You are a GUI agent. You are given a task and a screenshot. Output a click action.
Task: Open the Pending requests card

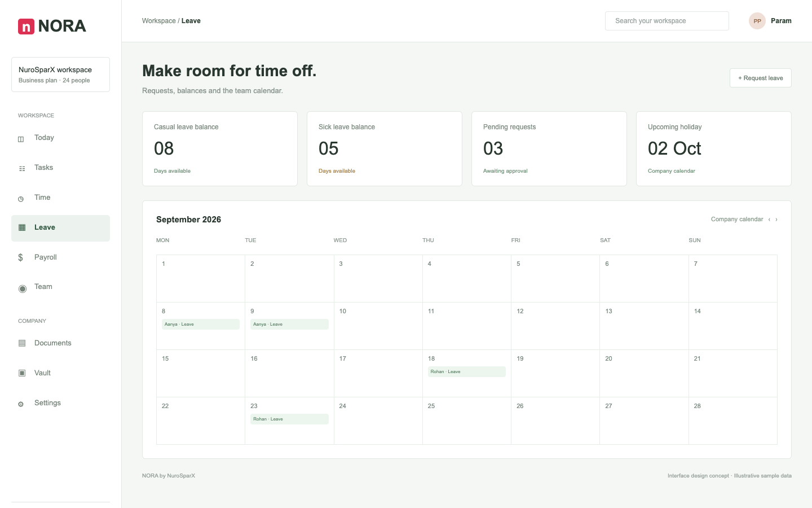point(549,148)
